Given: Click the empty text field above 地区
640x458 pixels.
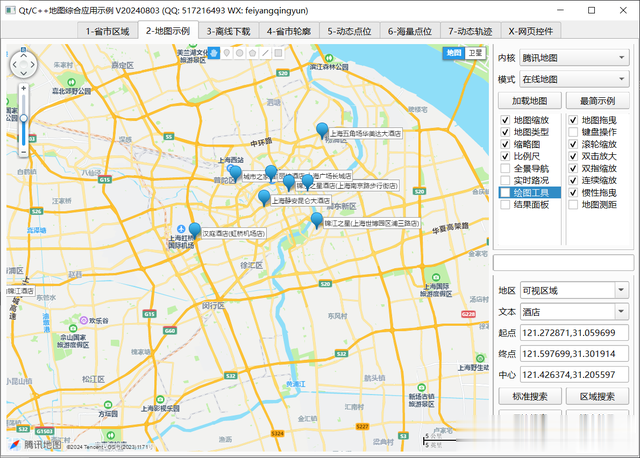Looking at the screenshot, I should pyautogui.click(x=563, y=262).
